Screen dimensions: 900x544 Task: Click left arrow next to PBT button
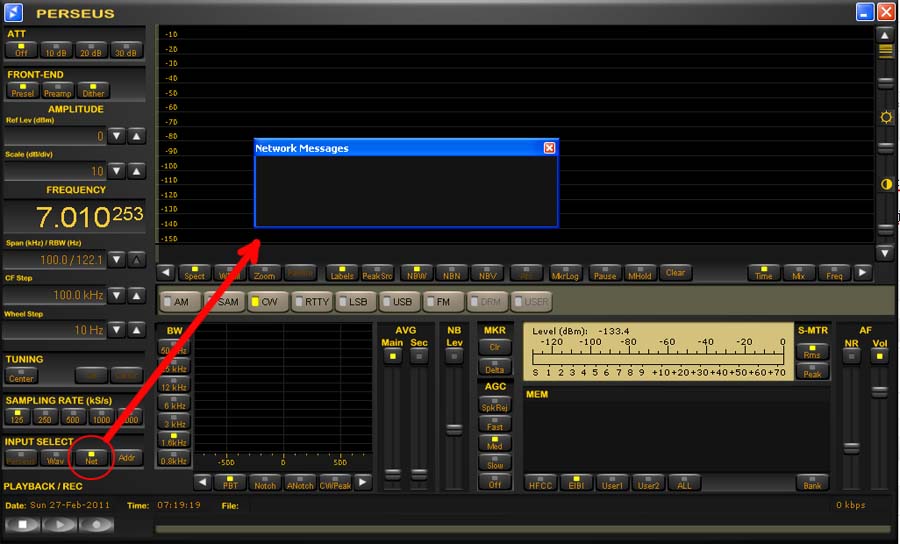click(202, 482)
